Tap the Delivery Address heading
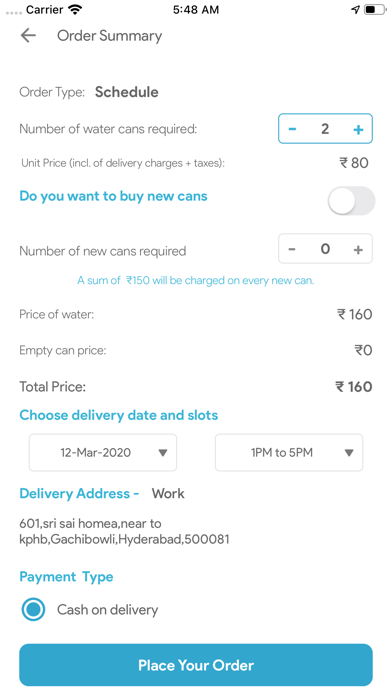Viewport: 392px width, 696px height. [x=79, y=494]
